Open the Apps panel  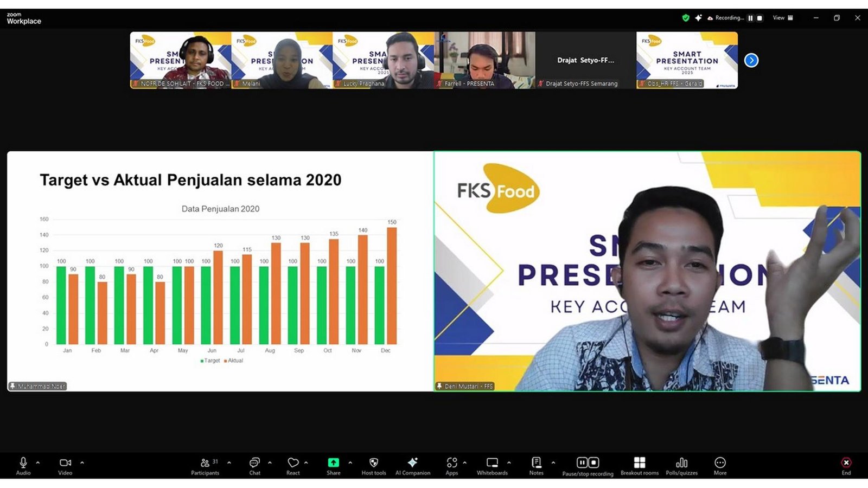pyautogui.click(x=452, y=465)
